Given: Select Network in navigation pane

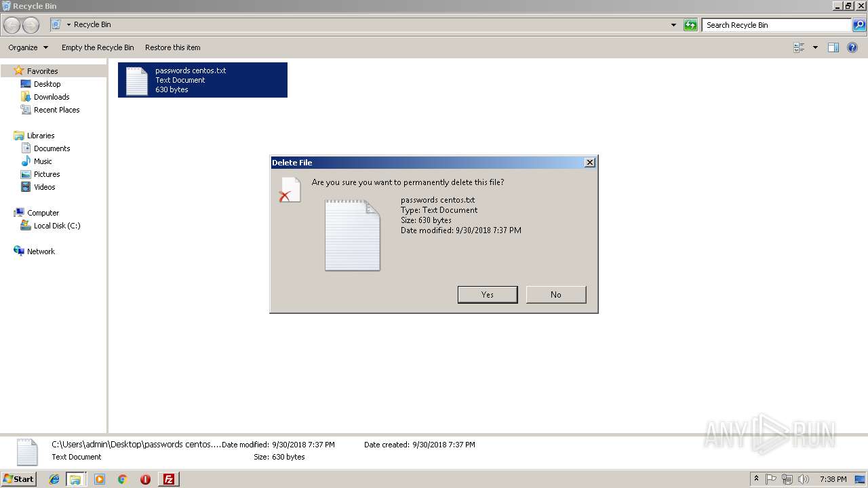Looking at the screenshot, I should coord(41,251).
